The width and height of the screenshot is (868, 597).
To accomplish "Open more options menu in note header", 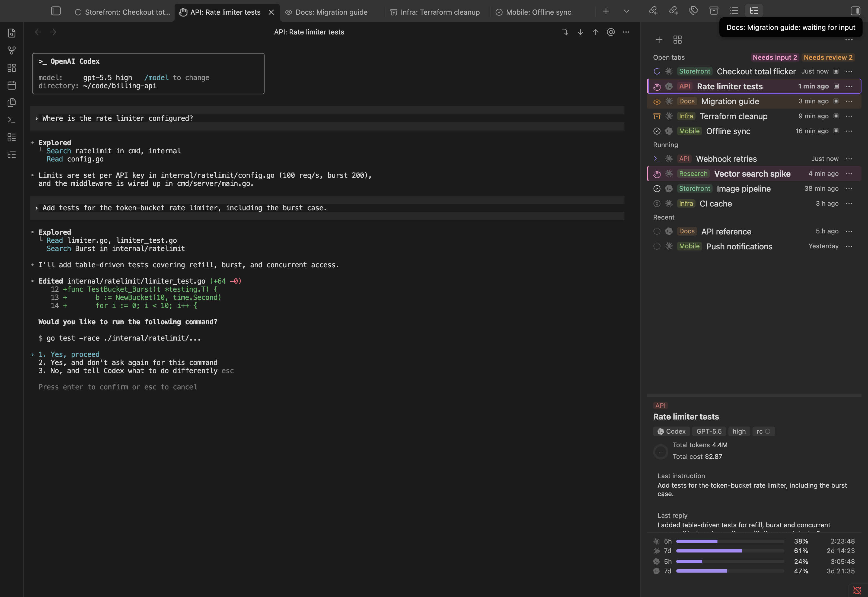I will [626, 32].
